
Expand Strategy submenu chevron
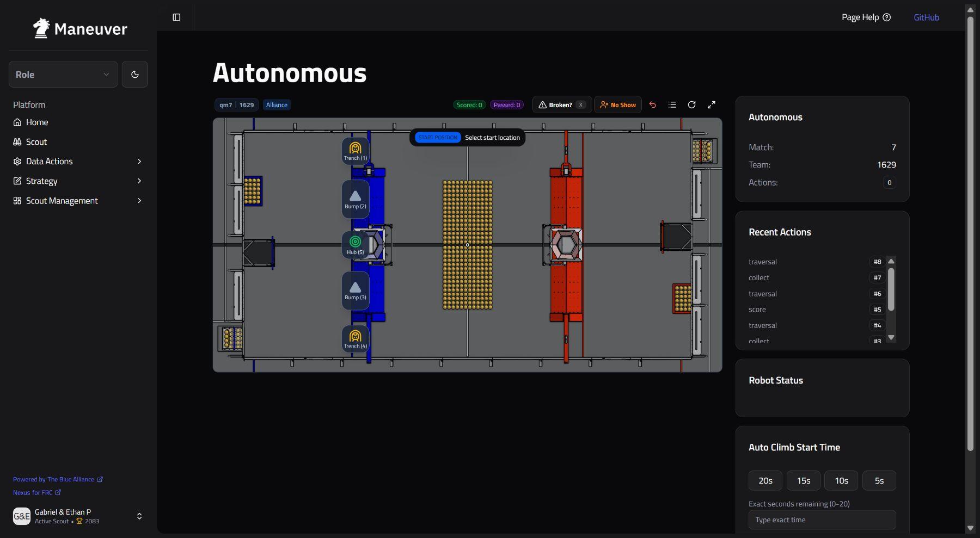139,181
